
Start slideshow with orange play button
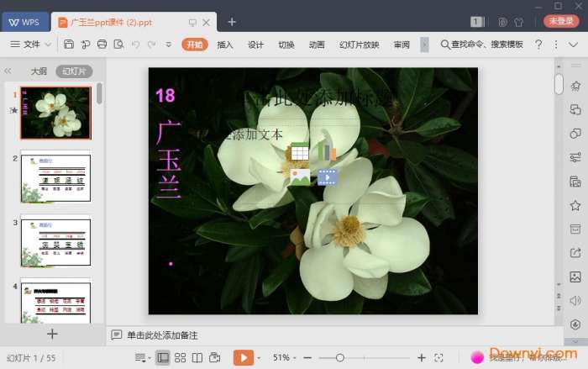coord(242,358)
